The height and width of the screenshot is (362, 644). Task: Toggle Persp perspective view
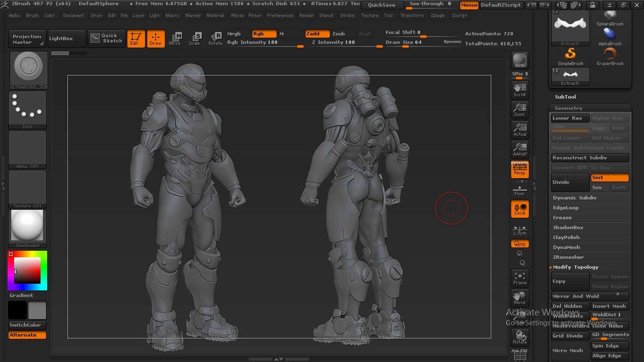click(x=520, y=169)
